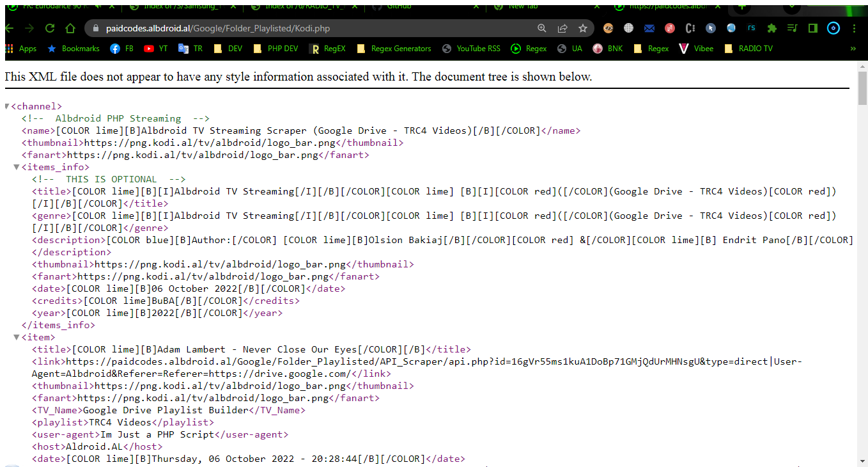Click the zoom magnifier icon in address bar

(542, 28)
